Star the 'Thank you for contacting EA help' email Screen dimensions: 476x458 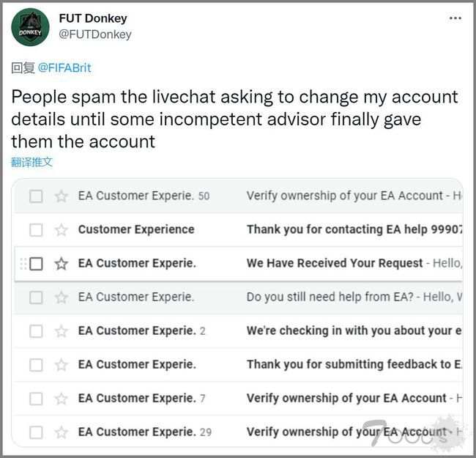tap(62, 230)
